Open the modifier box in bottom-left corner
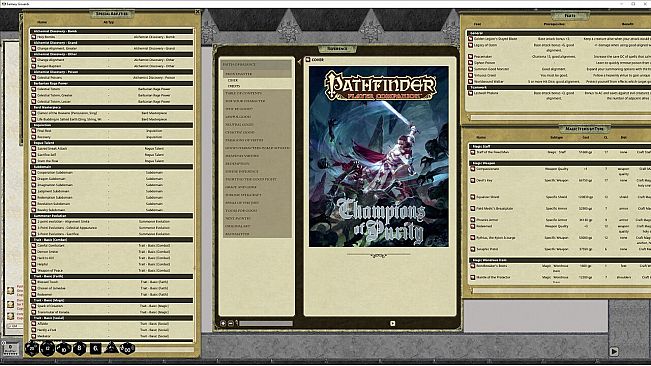The image size is (651, 366). click(x=10, y=349)
